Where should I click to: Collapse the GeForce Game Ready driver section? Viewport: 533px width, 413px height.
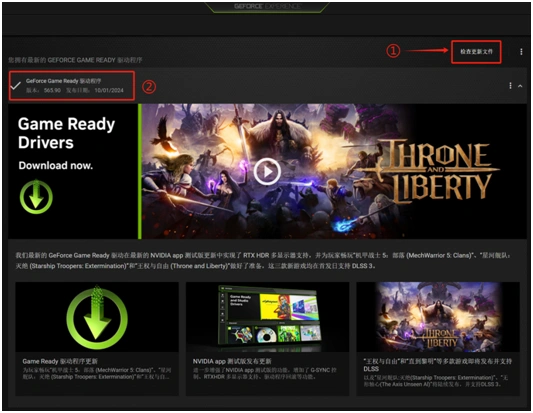pyautogui.click(x=520, y=86)
